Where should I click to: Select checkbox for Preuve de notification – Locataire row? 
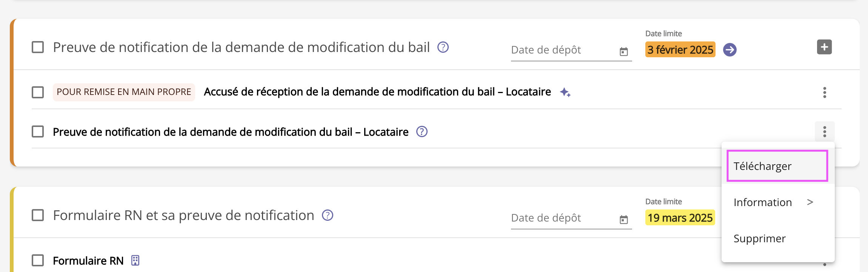38,132
